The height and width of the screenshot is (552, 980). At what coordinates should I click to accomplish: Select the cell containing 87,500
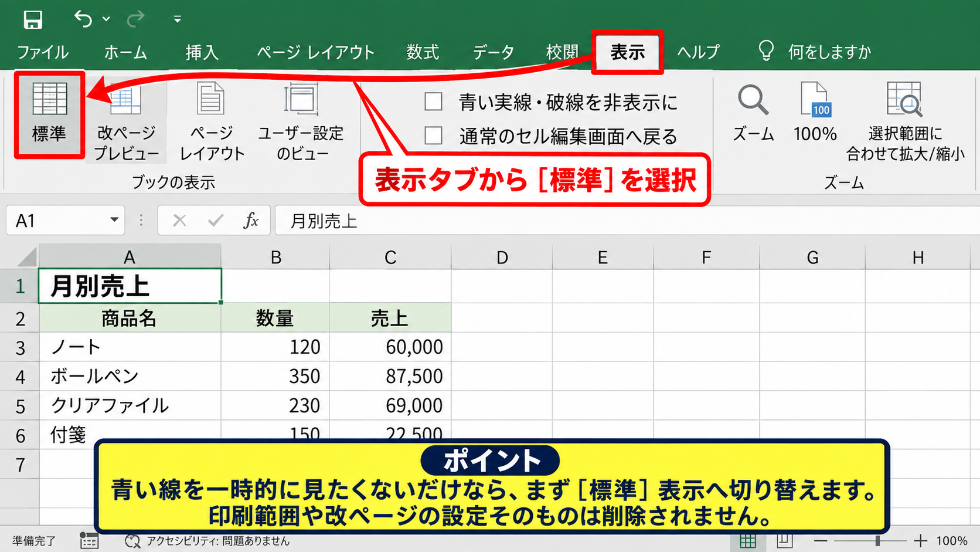[390, 376]
